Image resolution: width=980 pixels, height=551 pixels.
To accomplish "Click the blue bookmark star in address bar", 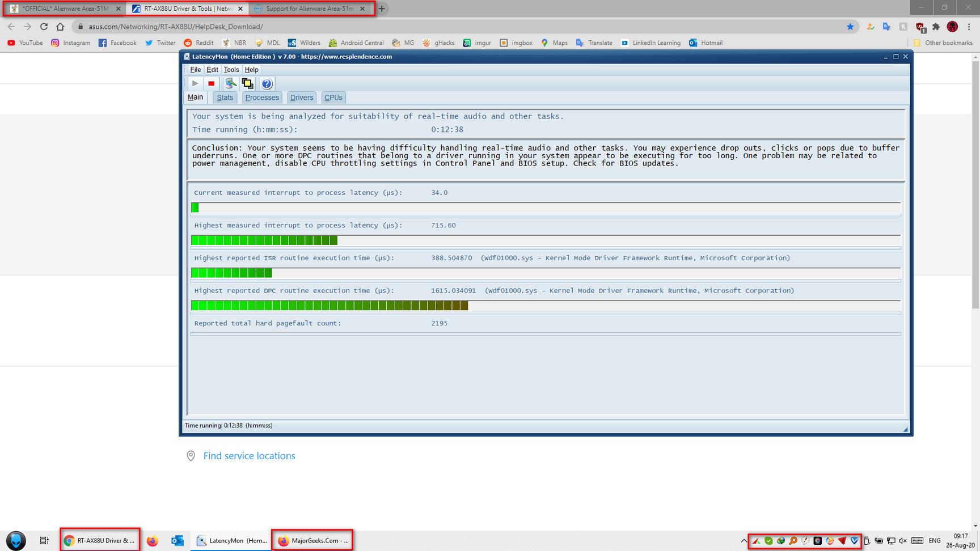I will 850,27.
